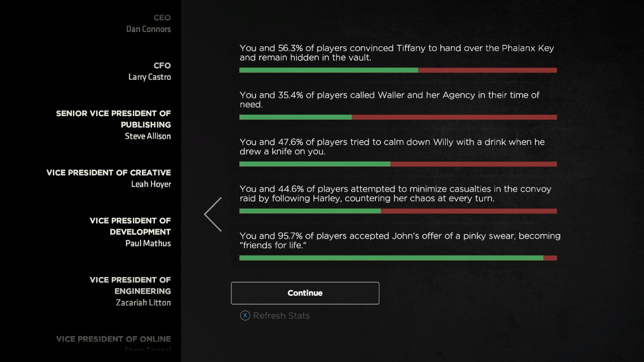The width and height of the screenshot is (644, 362).
Task: Click the Refresh Stats label
Action: [281, 316]
